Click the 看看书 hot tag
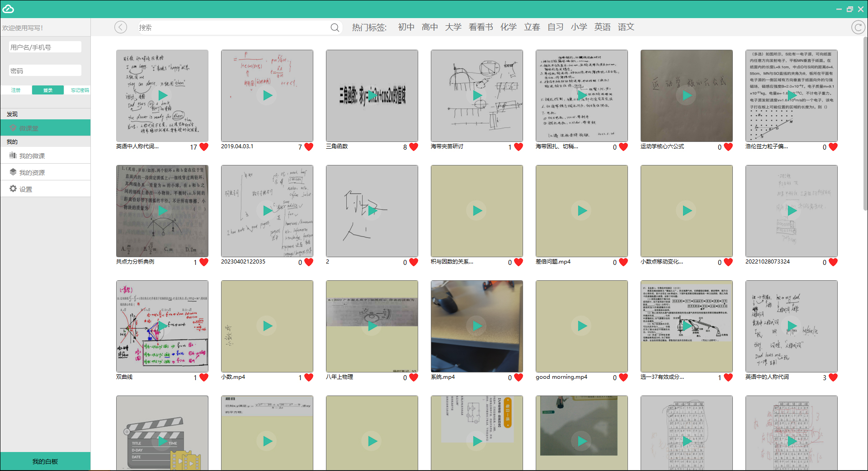Screen dimensions: 868x471 (481, 27)
